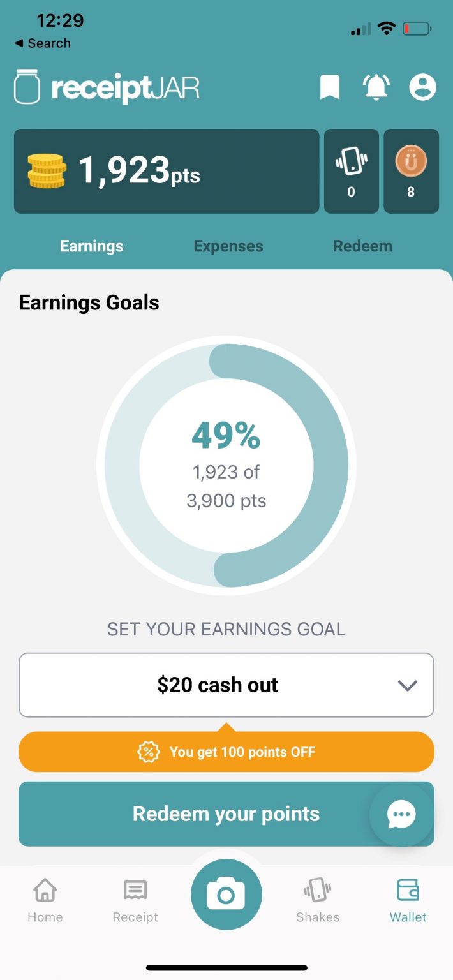Open notifications via the bell icon

[376, 87]
